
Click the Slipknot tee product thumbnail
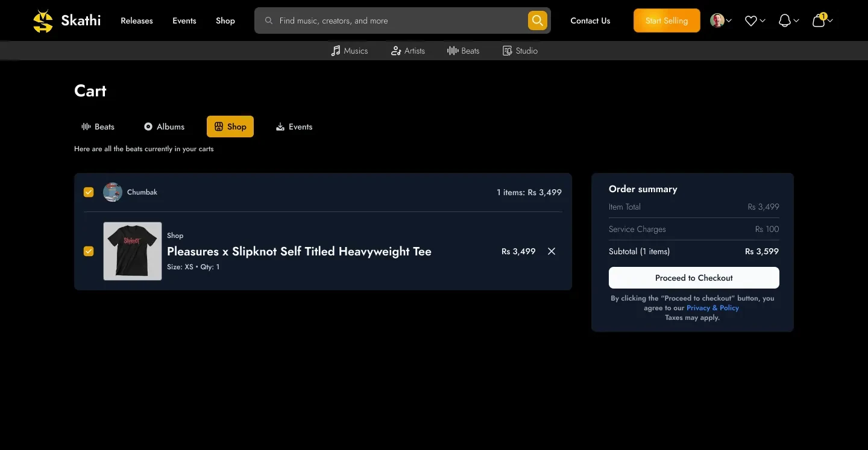tap(133, 251)
